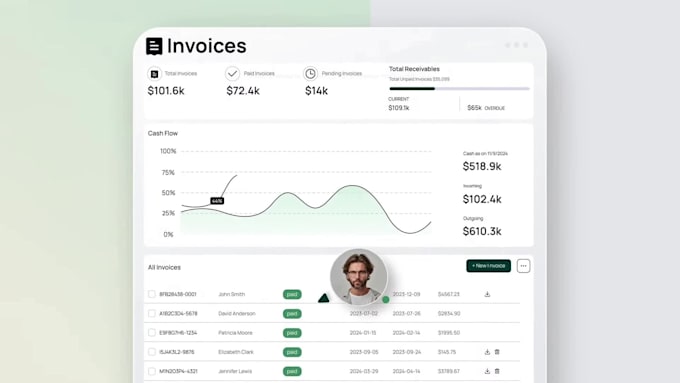
Task: Toggle the Elizabeth Clark invoice checkbox
Action: point(152,352)
